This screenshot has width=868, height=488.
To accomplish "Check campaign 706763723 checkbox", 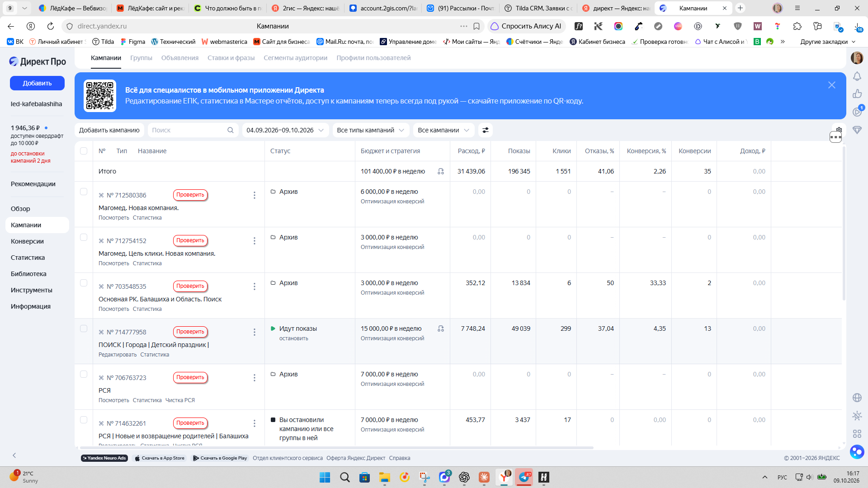I will coord(84,374).
